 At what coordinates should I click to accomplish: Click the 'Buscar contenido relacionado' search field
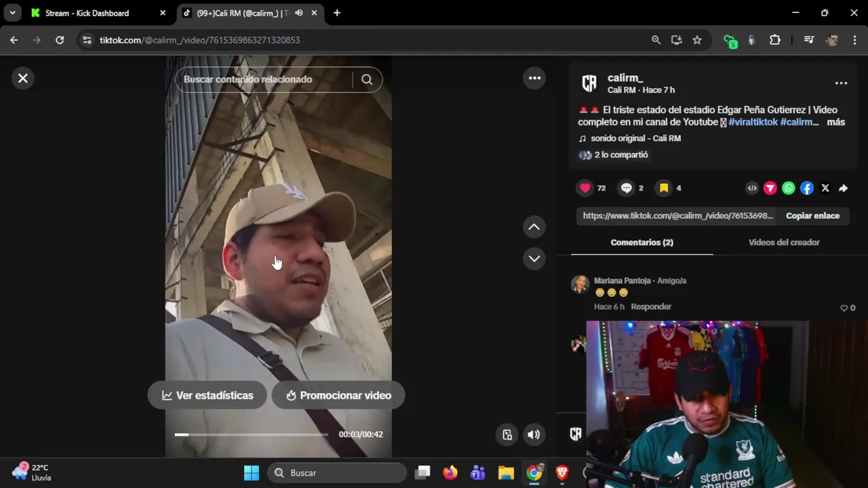tap(263, 79)
